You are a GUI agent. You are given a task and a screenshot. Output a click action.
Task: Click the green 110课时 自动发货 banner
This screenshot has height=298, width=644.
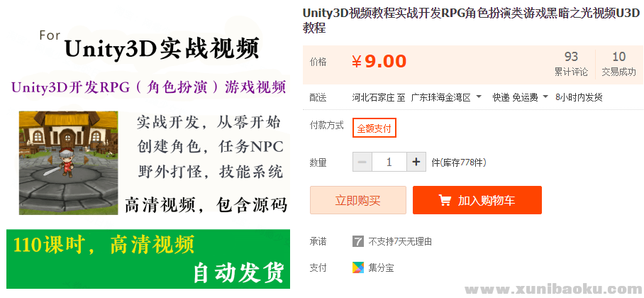point(148,258)
